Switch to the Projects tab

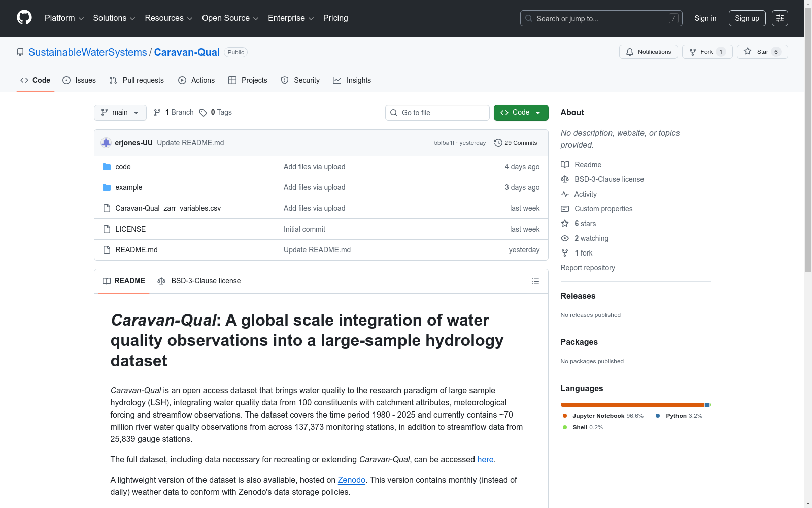248,80
